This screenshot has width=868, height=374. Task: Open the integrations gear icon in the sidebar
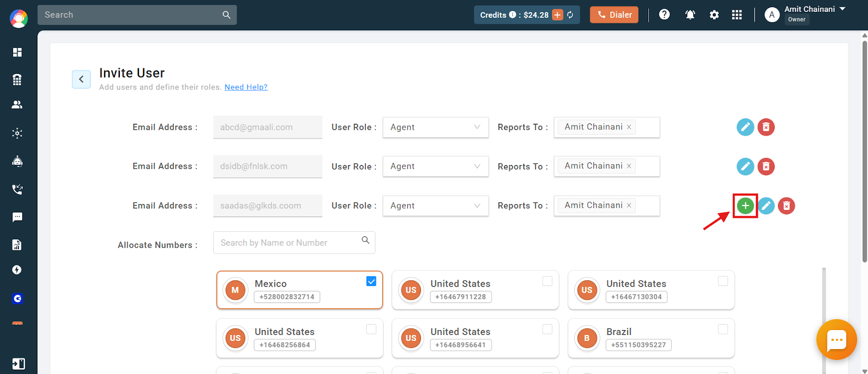pos(17,133)
